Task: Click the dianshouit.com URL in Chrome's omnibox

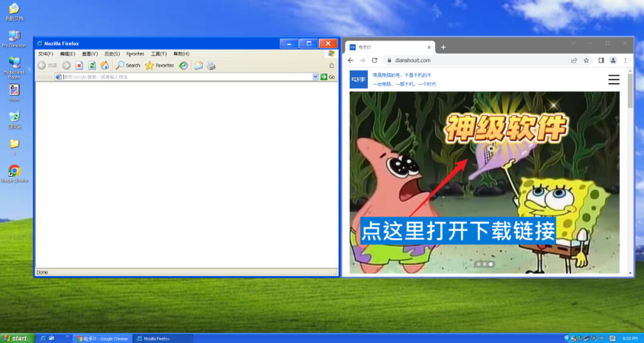Action: point(413,60)
